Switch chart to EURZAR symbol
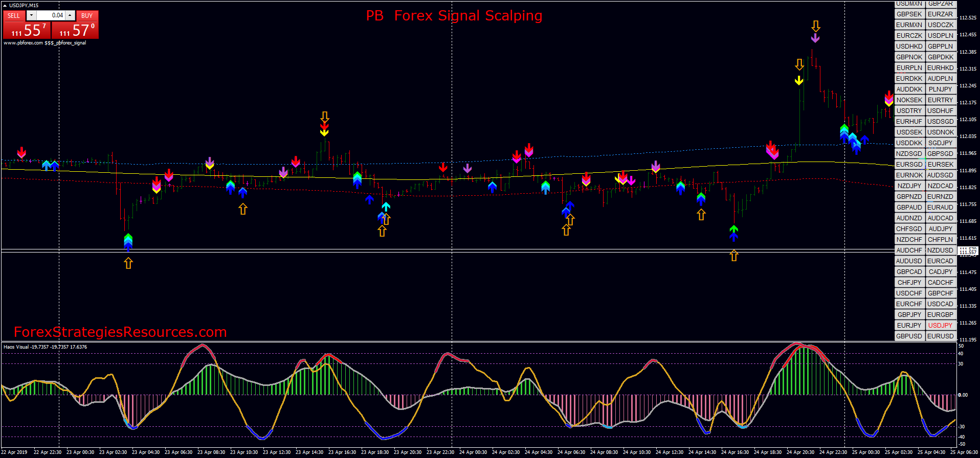This screenshot has height=458, width=980. [941, 14]
